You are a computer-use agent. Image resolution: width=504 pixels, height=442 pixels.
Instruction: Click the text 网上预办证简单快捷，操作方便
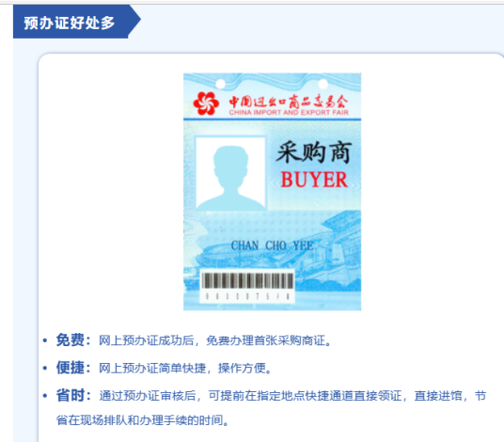[185, 369]
